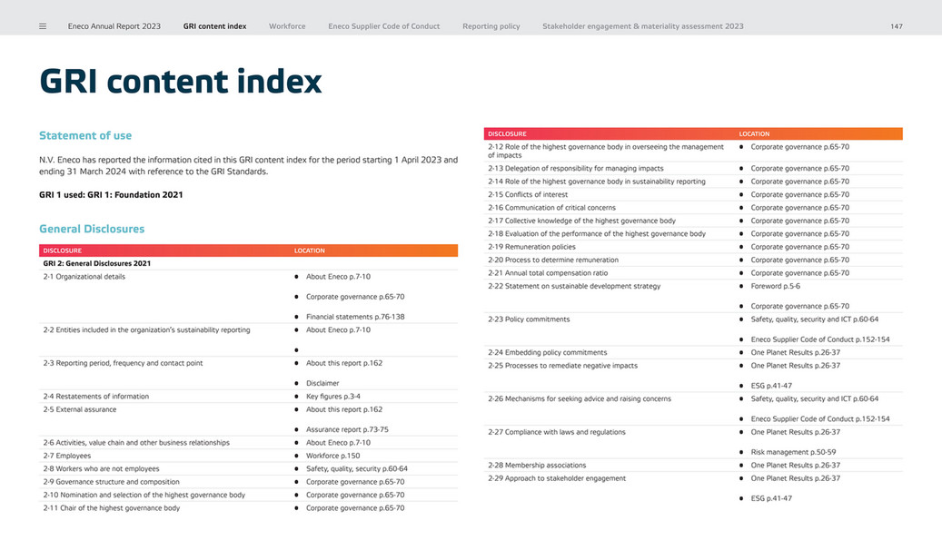This screenshot has height=560, width=942.
Task: Click 2-21 Annual total compensation ratio
Action: [x=548, y=273]
